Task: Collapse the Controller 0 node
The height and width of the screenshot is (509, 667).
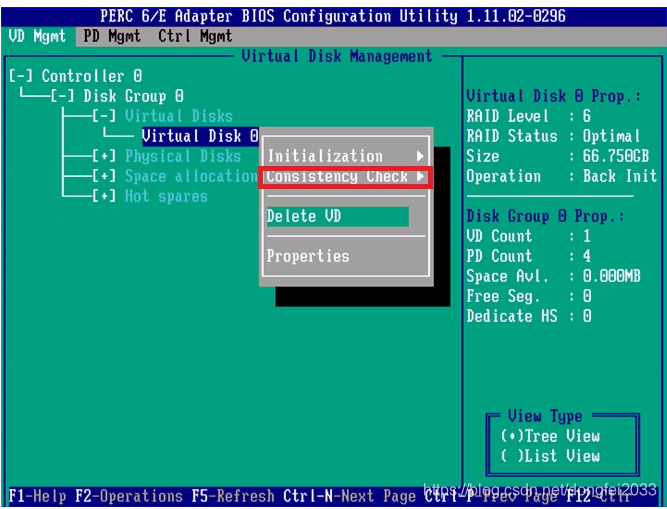Action: click(x=20, y=76)
